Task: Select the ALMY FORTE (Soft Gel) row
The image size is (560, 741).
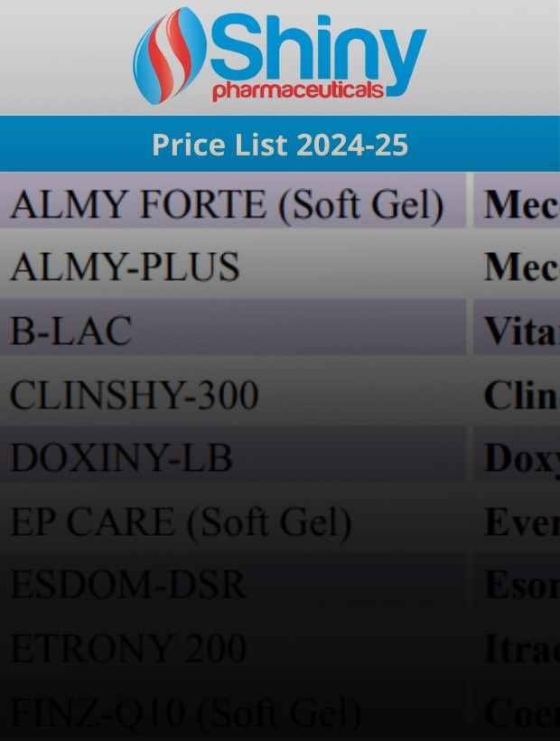Action: click(x=233, y=204)
